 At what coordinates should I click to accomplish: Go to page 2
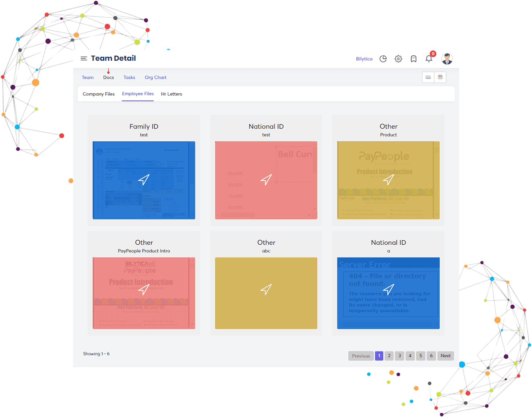tap(389, 356)
